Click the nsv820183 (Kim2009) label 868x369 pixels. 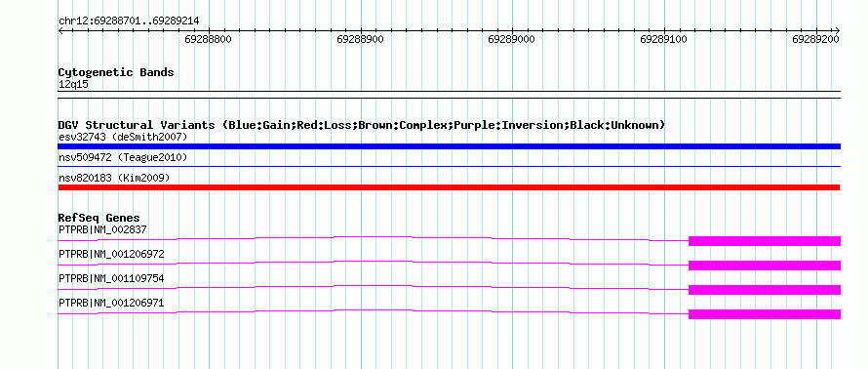(114, 178)
